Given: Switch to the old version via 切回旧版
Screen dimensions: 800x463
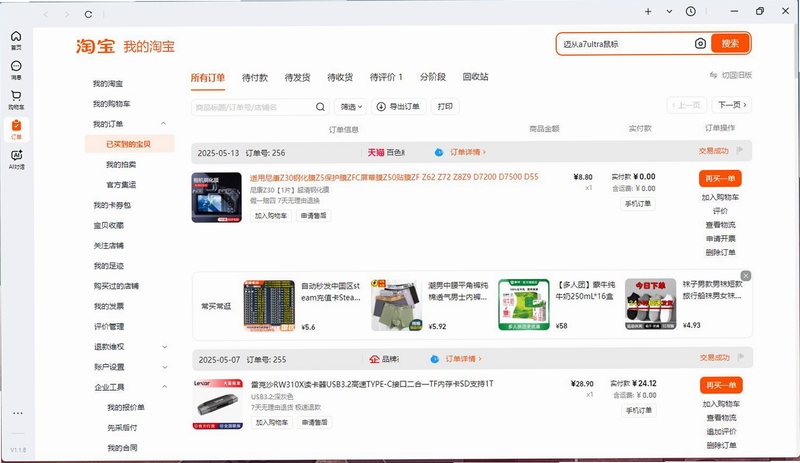Looking at the screenshot, I should click(731, 75).
